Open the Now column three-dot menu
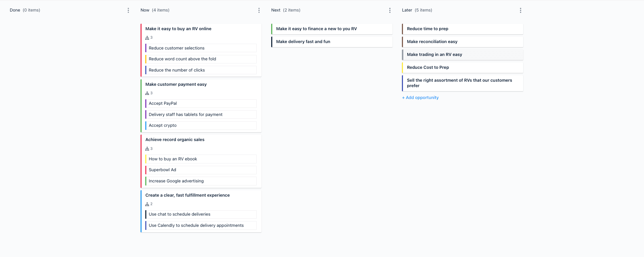 (x=259, y=11)
